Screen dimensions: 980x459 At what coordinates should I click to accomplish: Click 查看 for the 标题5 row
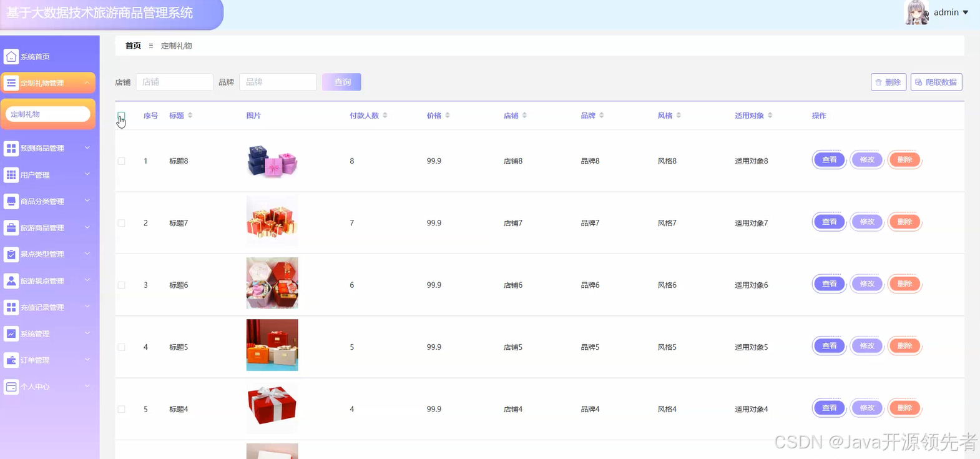click(829, 346)
